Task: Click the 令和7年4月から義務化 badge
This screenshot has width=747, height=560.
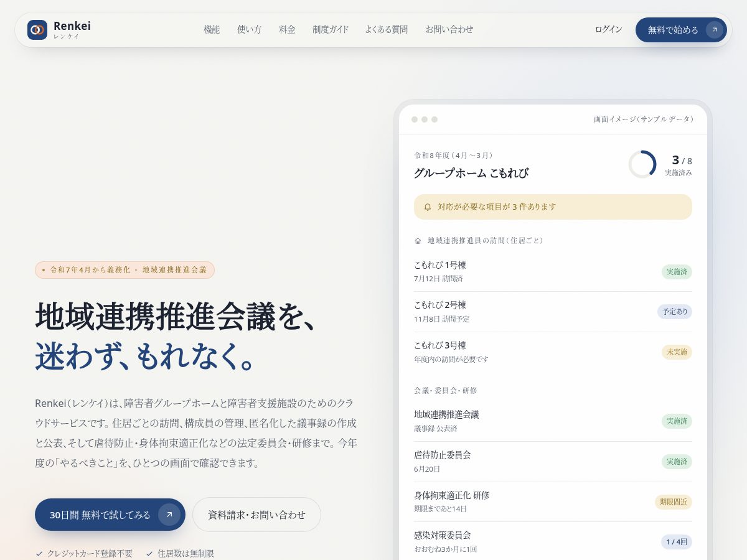Action: [x=125, y=270]
